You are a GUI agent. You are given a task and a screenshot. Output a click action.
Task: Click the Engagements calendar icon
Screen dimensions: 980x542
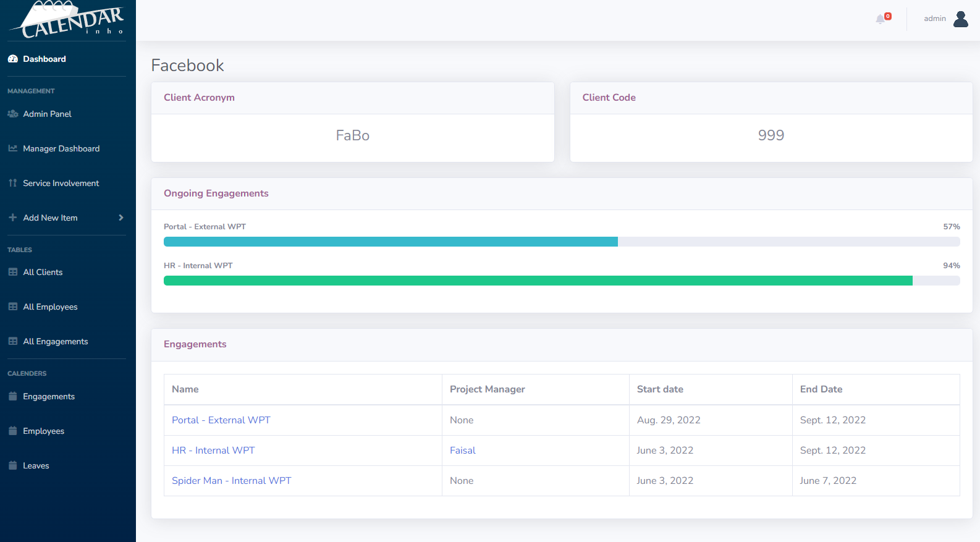tap(13, 396)
